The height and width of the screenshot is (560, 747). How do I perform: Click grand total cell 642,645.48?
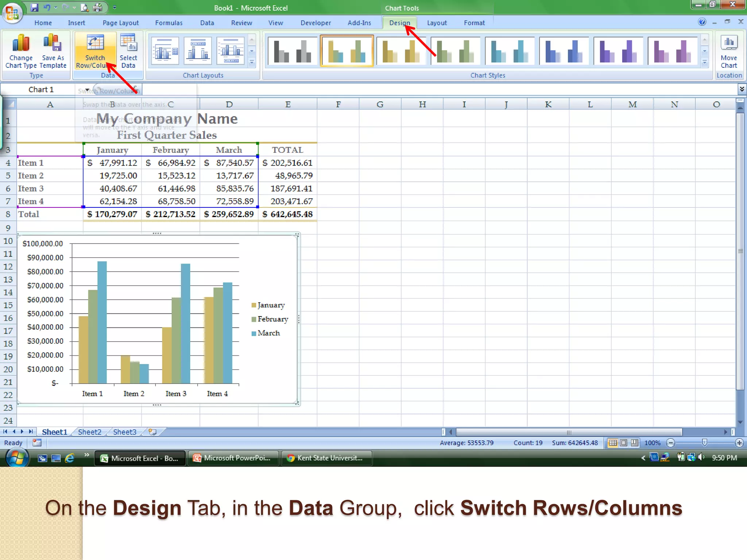click(287, 214)
